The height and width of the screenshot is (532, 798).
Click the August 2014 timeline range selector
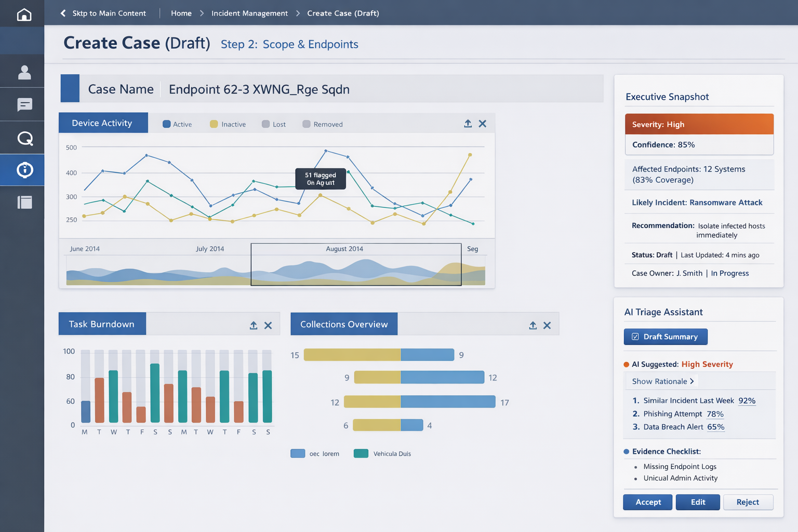pyautogui.click(x=356, y=264)
